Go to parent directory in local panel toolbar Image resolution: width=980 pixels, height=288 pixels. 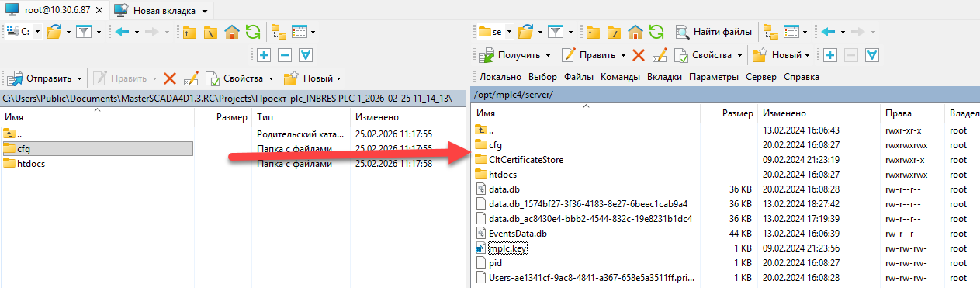tap(190, 32)
